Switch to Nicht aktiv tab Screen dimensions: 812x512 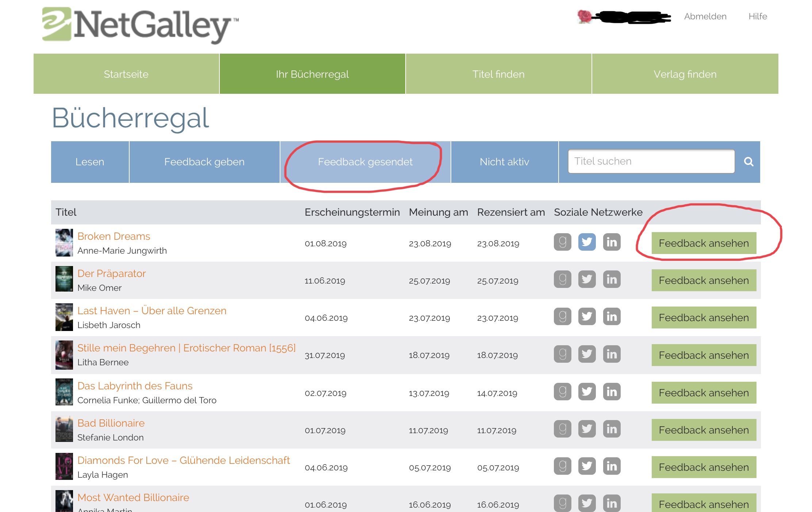pos(505,162)
